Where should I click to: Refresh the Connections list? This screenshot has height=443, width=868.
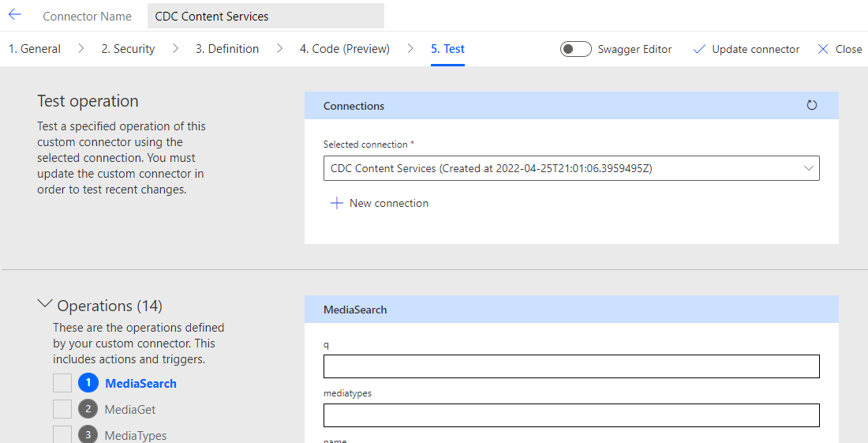click(x=811, y=105)
